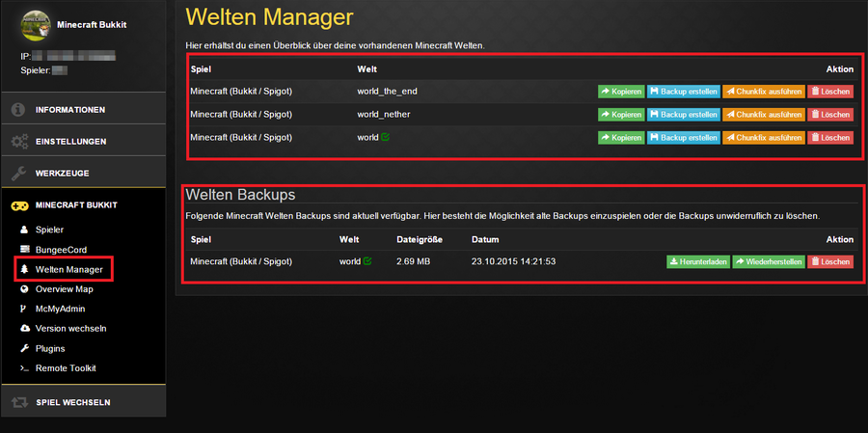Open the Overview Map page
Screen dimensions: 868x433
pyautogui.click(x=65, y=289)
